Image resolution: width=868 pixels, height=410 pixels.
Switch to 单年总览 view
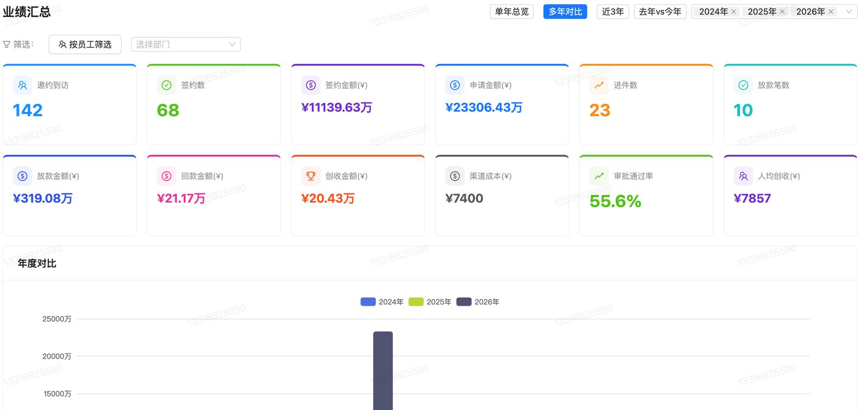click(512, 11)
